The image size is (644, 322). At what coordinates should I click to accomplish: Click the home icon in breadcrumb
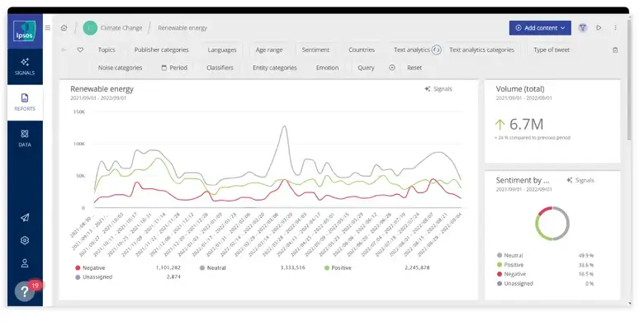pyautogui.click(x=64, y=28)
